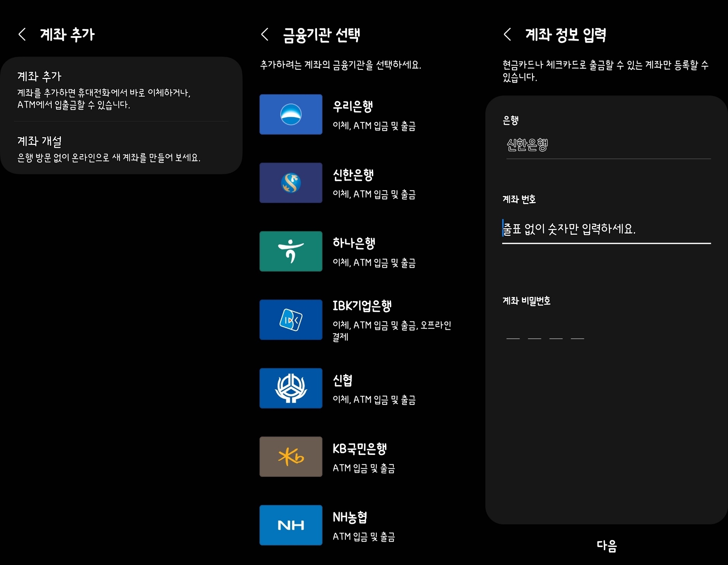The width and height of the screenshot is (728, 565).
Task: Tap the 계좌 추가 header title
Action: click(x=67, y=35)
